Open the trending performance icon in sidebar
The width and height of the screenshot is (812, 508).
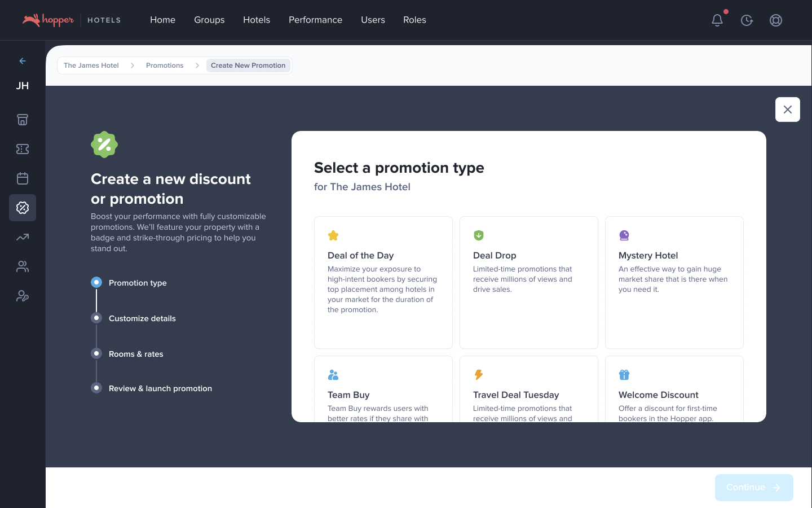click(23, 238)
